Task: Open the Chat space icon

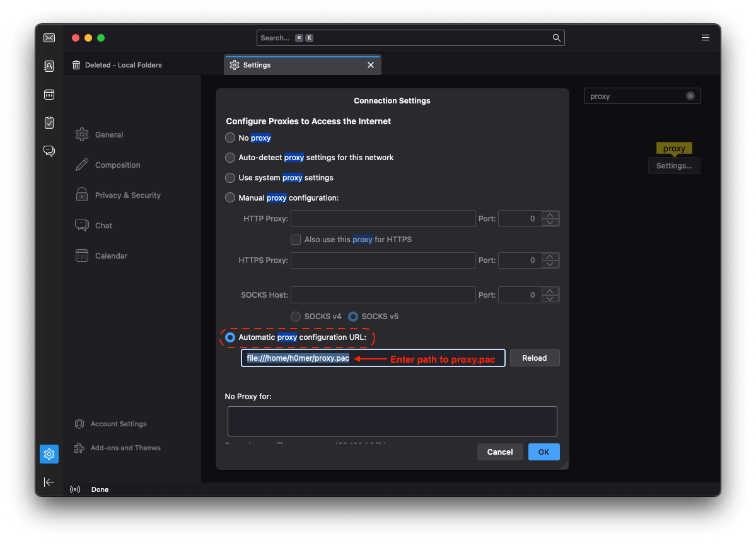Action: click(x=49, y=151)
